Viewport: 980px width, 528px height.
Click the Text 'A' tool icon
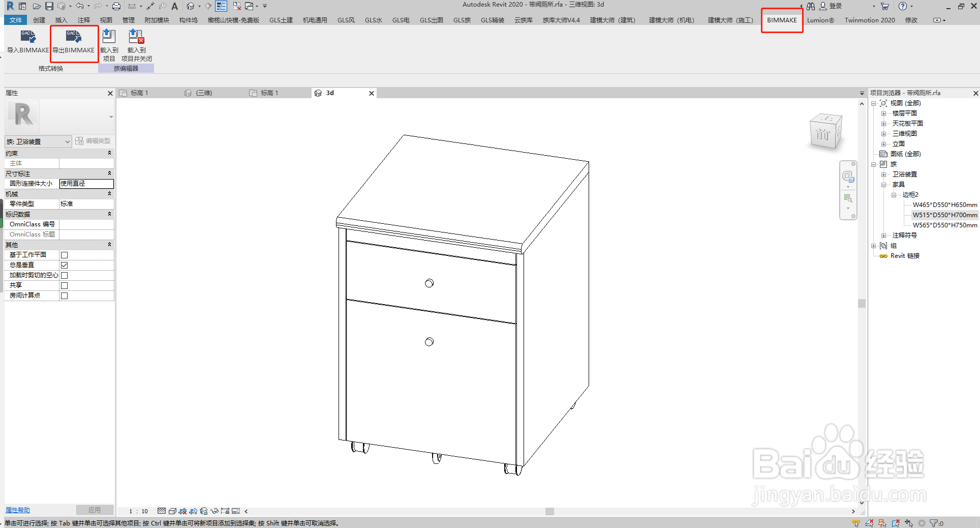174,6
